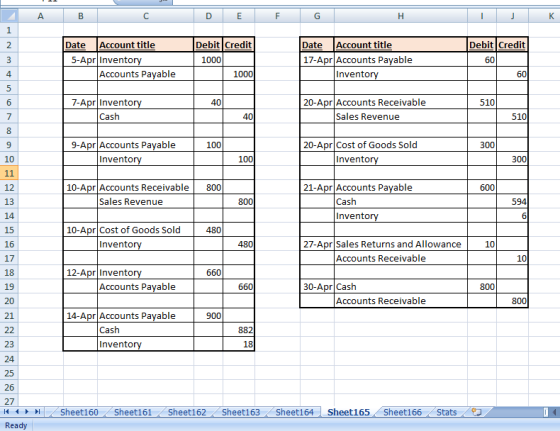Select the 12-Apr date cell
The image size is (560, 431).
click(x=80, y=273)
